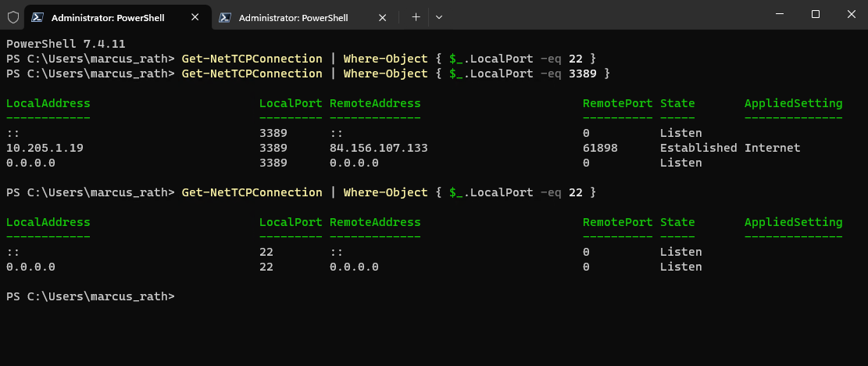Select the first Administrator: PowerShell tab
Screen dimensions: 868x366
click(x=108, y=18)
